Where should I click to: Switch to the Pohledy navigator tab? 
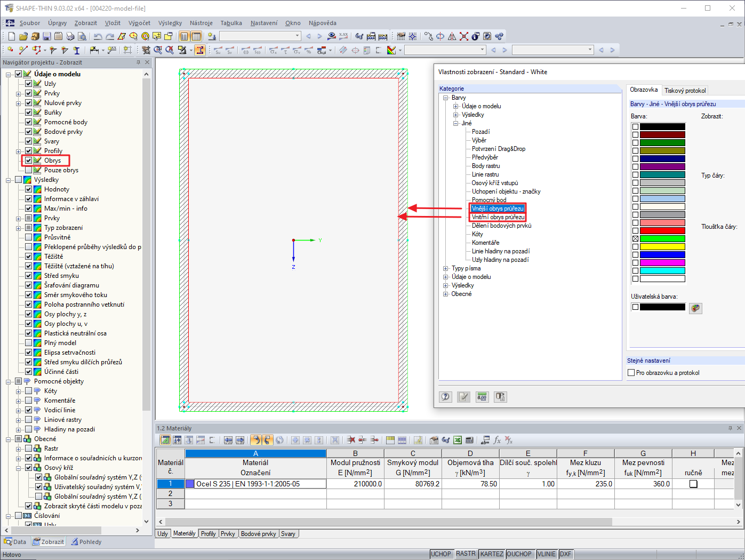[86, 542]
